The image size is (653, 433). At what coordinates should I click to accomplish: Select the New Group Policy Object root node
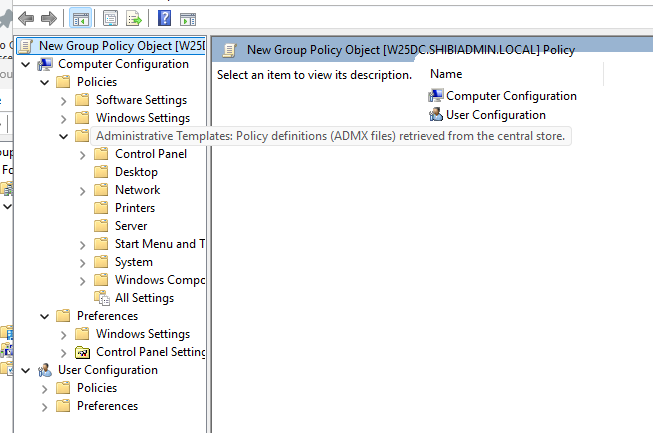122,46
